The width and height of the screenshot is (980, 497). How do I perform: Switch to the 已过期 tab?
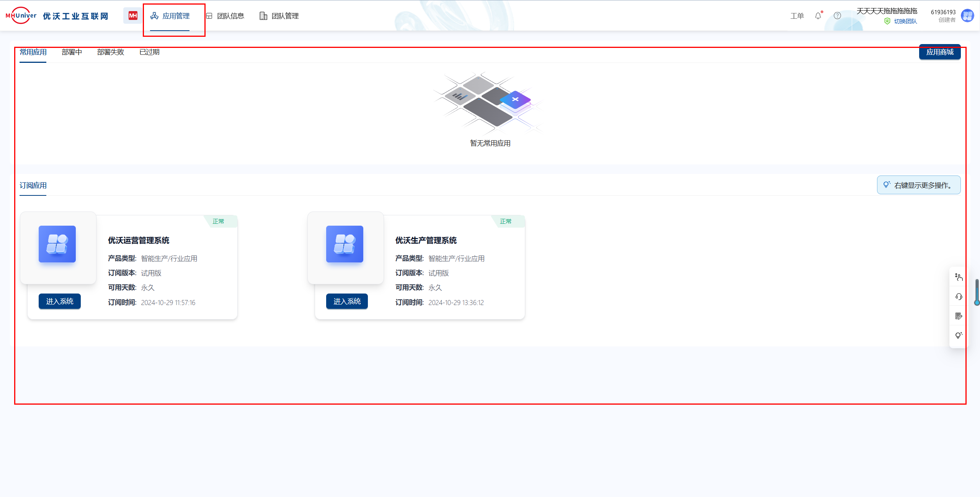point(149,52)
